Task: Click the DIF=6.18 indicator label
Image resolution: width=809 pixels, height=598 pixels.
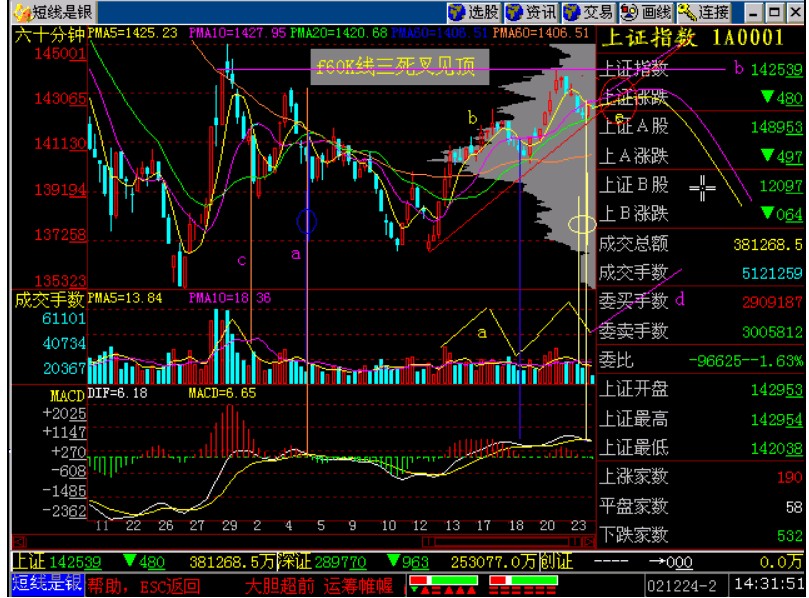Action: (x=118, y=393)
